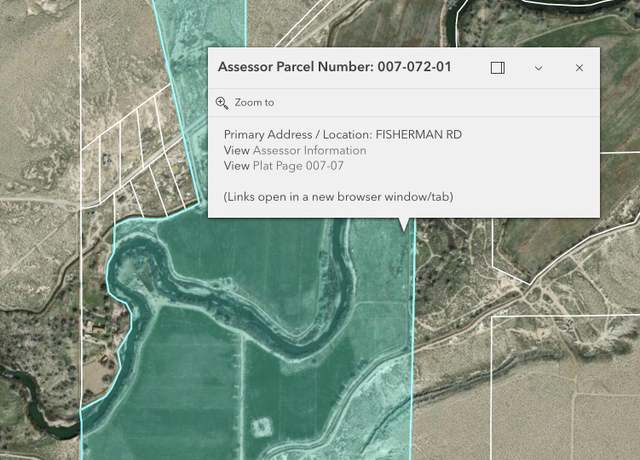The height and width of the screenshot is (460, 640).
Task: Select the FISHERMAN RD primary address text
Action: (418, 134)
